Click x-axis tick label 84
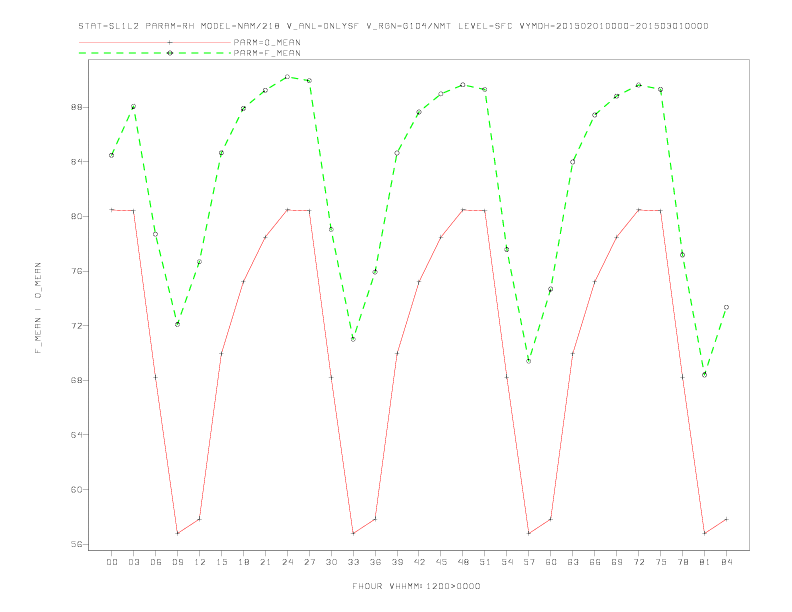This screenshot has width=792, height=612. click(x=726, y=562)
